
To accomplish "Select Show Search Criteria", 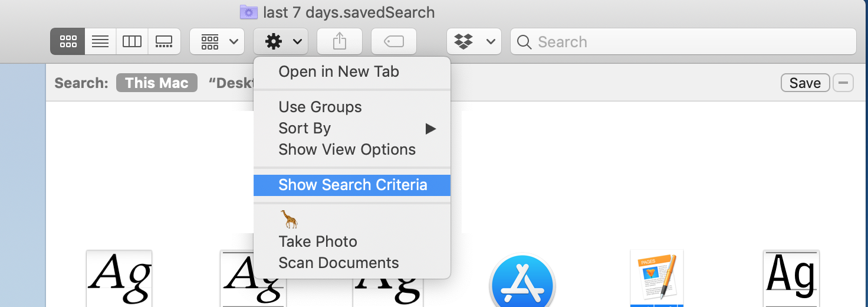I will point(352,185).
